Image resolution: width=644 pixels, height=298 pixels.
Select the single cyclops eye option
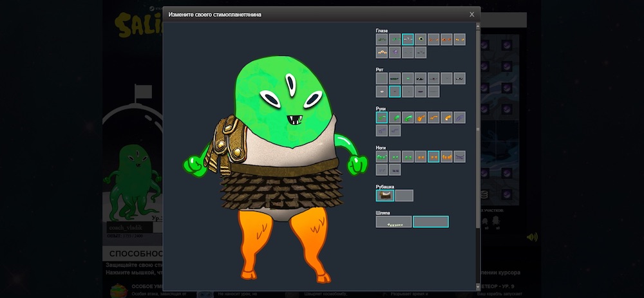coord(421,39)
